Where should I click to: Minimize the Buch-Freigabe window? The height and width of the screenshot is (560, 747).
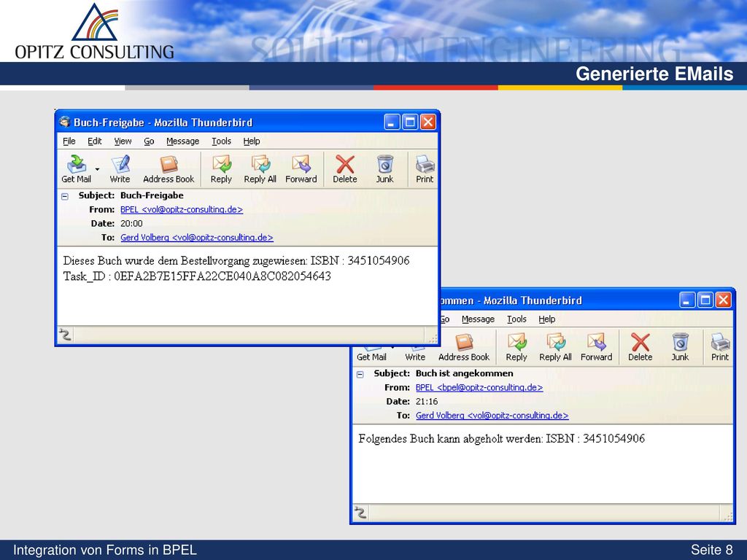tap(392, 122)
